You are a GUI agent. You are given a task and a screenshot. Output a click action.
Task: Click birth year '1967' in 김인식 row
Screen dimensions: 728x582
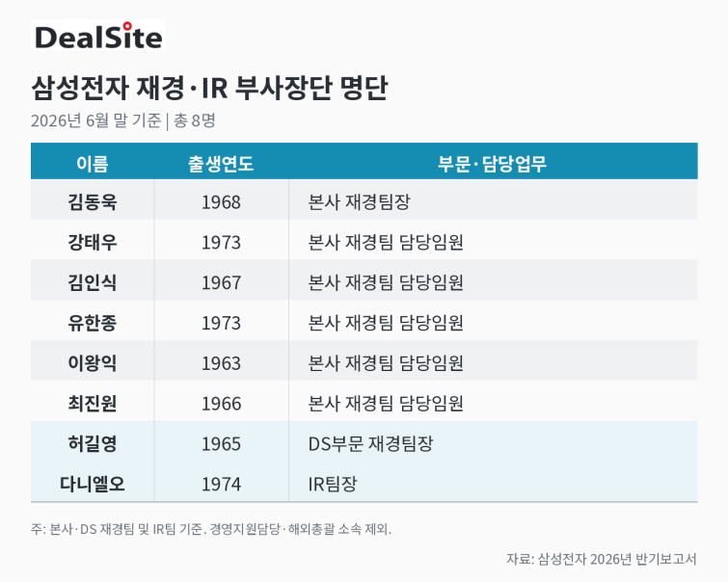(221, 282)
